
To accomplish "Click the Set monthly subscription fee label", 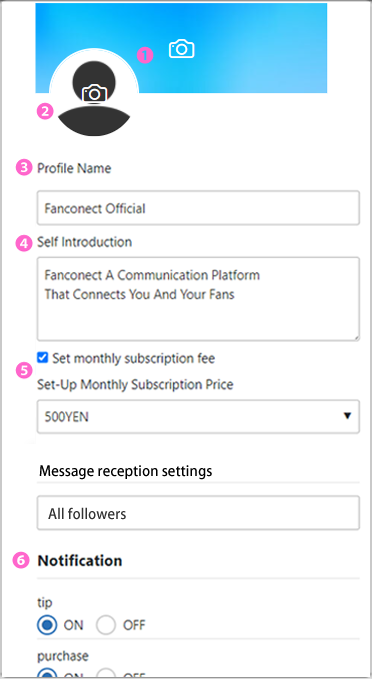I will pos(134,358).
